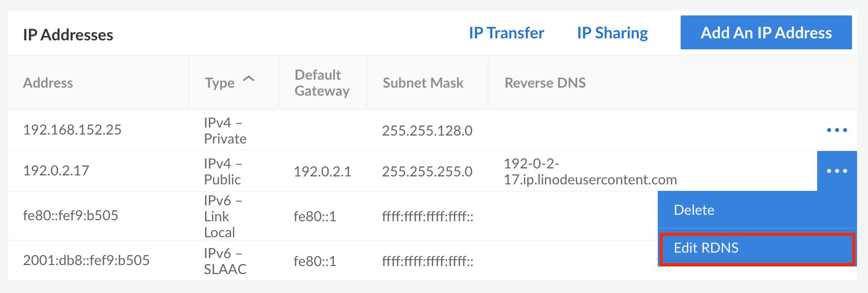
Task: Click the Default Gateway column header
Action: pyautogui.click(x=322, y=83)
